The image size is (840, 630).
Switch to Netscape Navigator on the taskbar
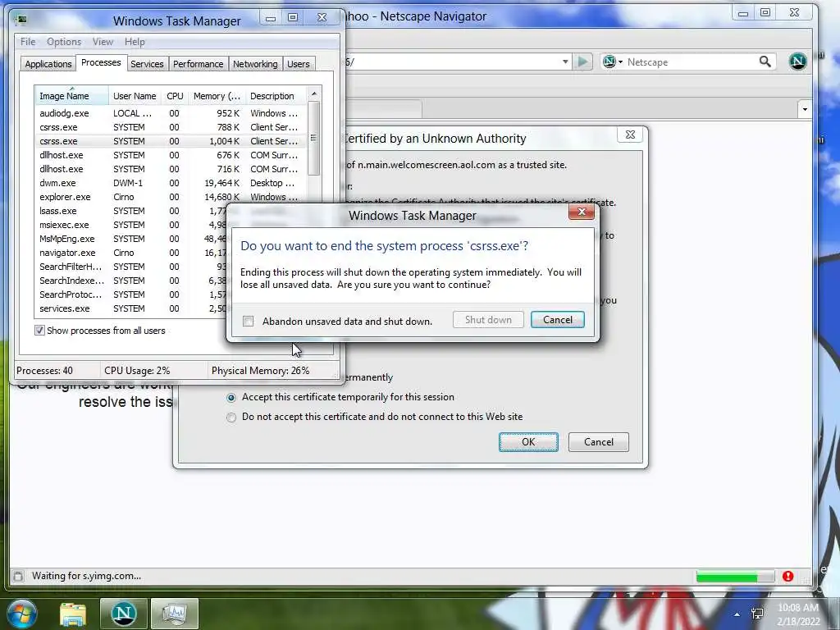[123, 614]
